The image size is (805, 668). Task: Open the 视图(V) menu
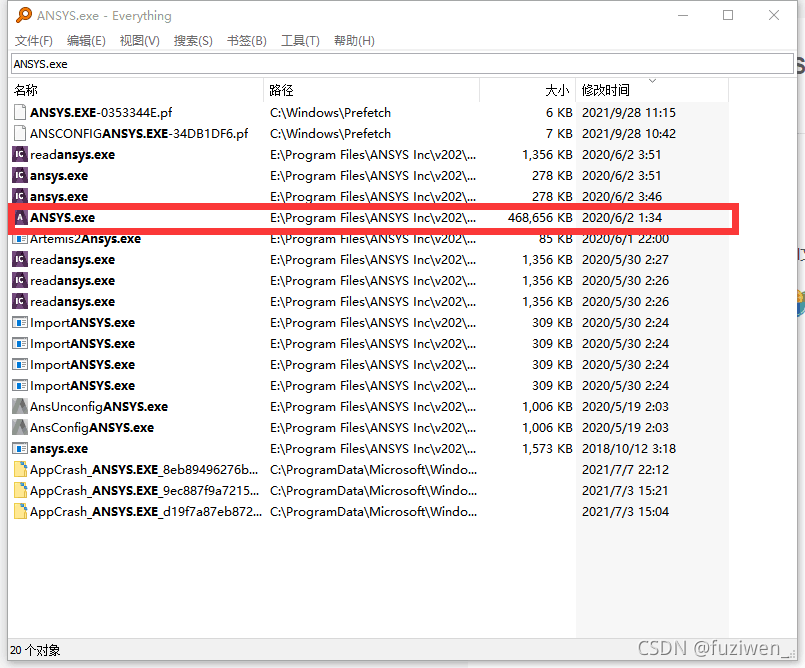coord(140,41)
